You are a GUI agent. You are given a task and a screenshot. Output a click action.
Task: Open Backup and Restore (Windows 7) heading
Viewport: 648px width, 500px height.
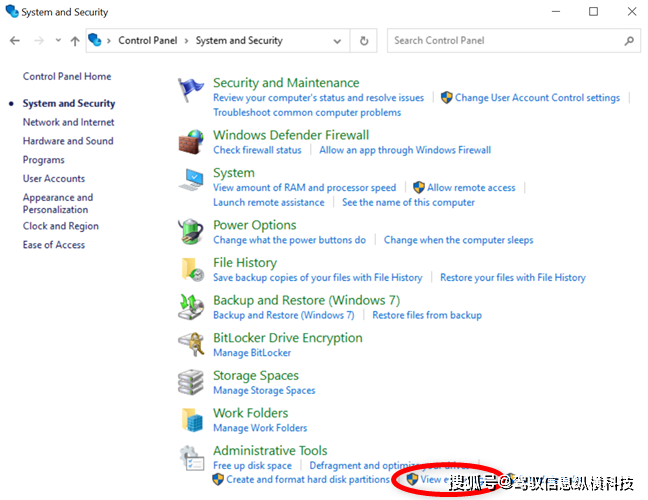coord(307,300)
